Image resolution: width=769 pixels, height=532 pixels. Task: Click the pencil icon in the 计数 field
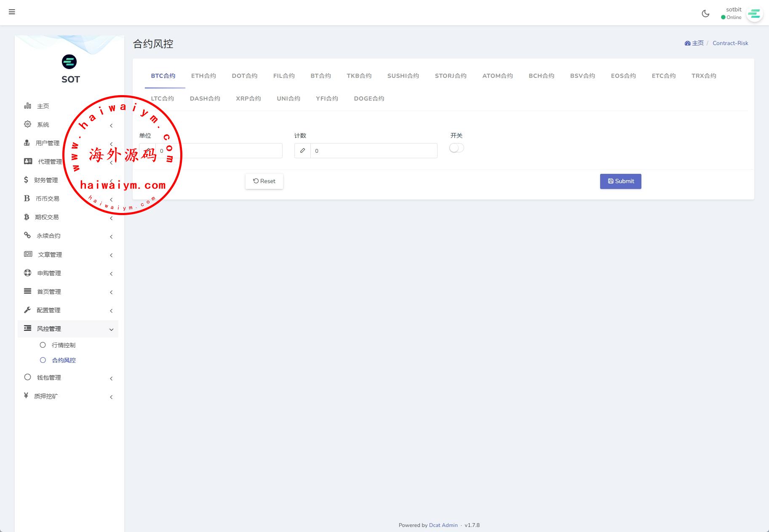coord(302,151)
